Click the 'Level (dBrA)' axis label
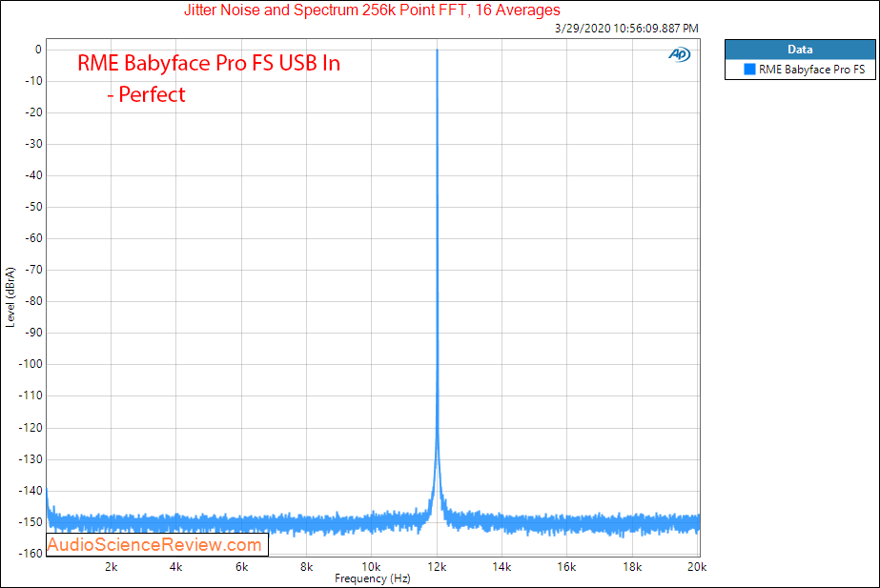Viewport: 880px width, 588px height. click(10, 297)
